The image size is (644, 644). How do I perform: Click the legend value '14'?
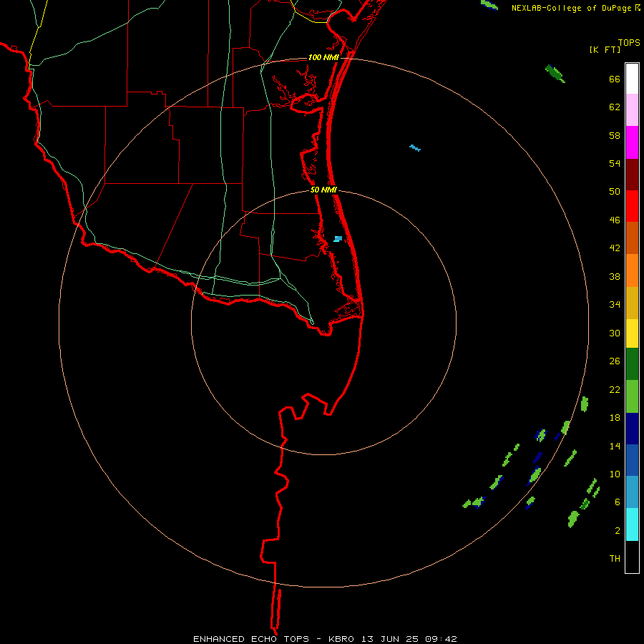point(615,446)
